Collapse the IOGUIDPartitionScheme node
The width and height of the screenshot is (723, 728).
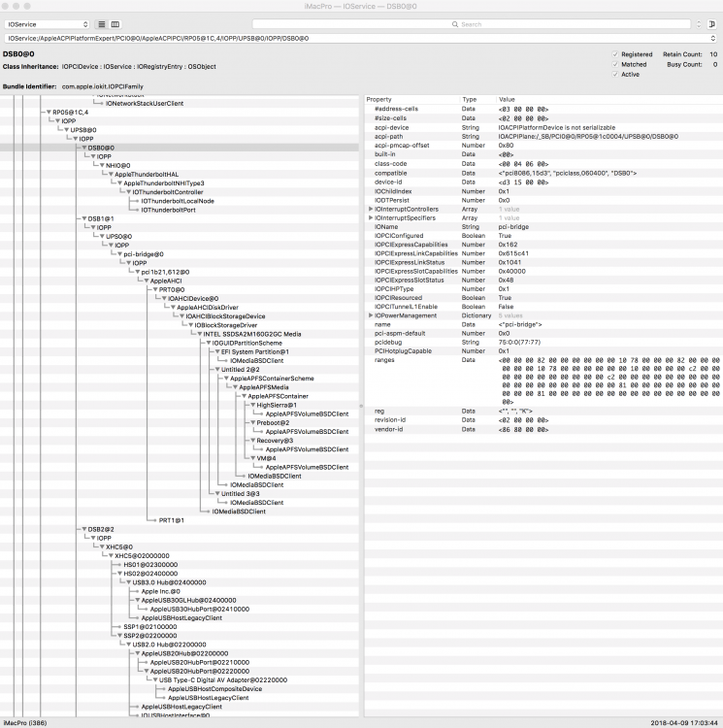(x=209, y=343)
